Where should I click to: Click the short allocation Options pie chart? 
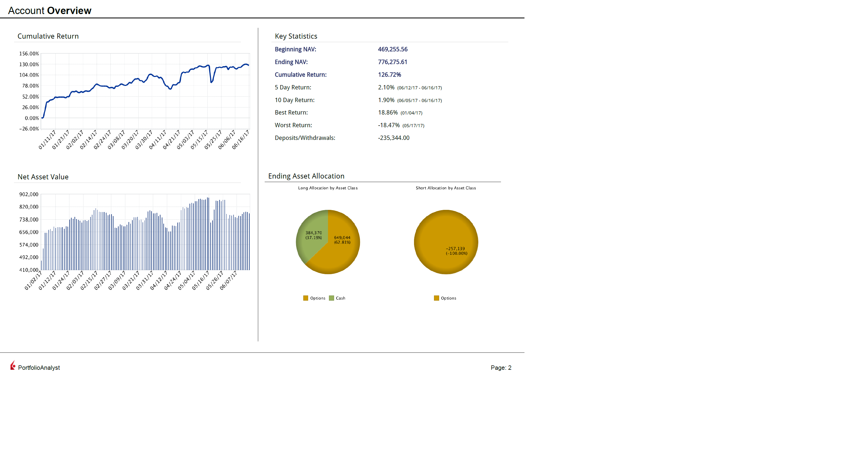(446, 242)
